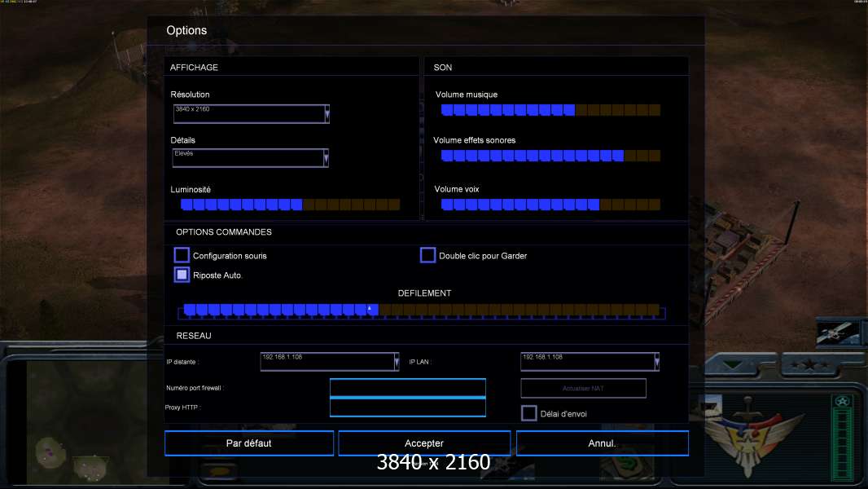Click the satellite icon on the right
The image size is (868, 489).
tap(838, 333)
